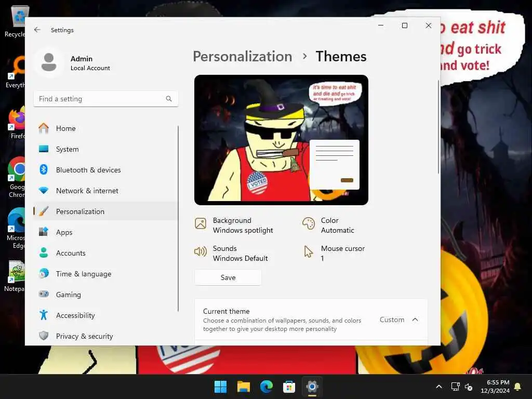Image resolution: width=532 pixels, height=399 pixels.
Task: Click the search magnifier icon
Action: tap(169, 99)
